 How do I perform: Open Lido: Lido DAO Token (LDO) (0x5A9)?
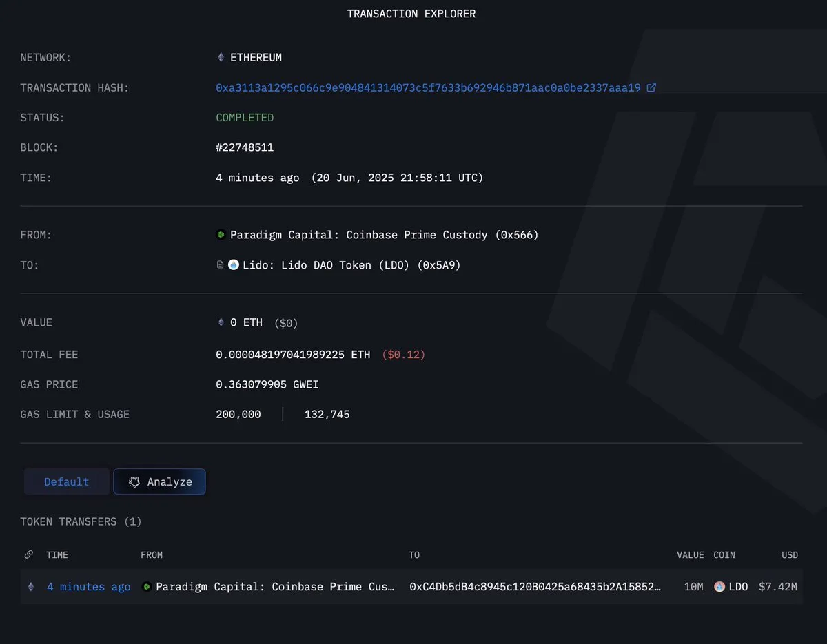pyautogui.click(x=351, y=264)
